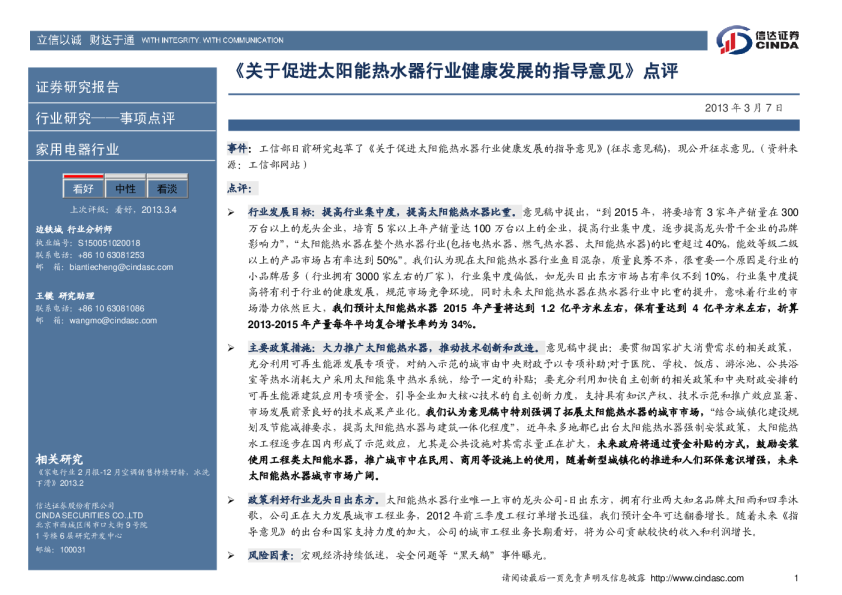Viewport: 842px width, 595px height.
Task: Click the arrow bullet before 行业发展目标
Action: [x=231, y=213]
